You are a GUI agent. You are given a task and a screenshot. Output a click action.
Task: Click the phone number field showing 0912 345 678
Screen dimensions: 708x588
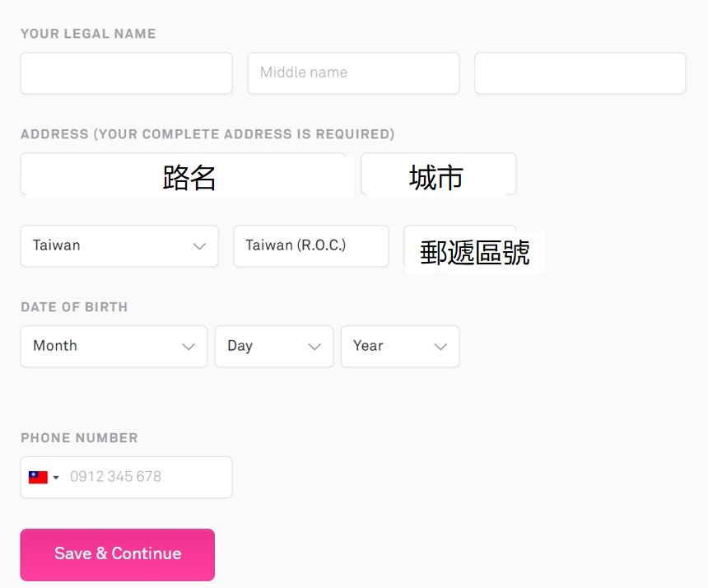point(127,478)
